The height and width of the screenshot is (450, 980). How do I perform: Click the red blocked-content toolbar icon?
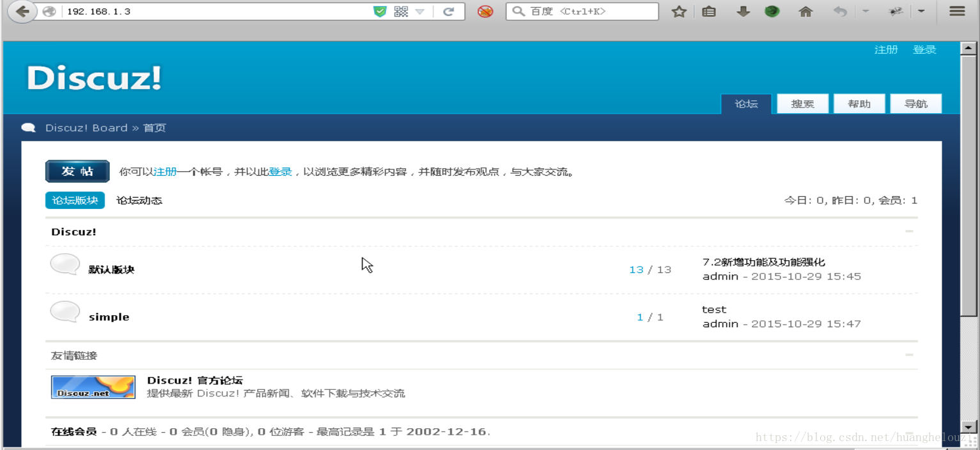(485, 12)
